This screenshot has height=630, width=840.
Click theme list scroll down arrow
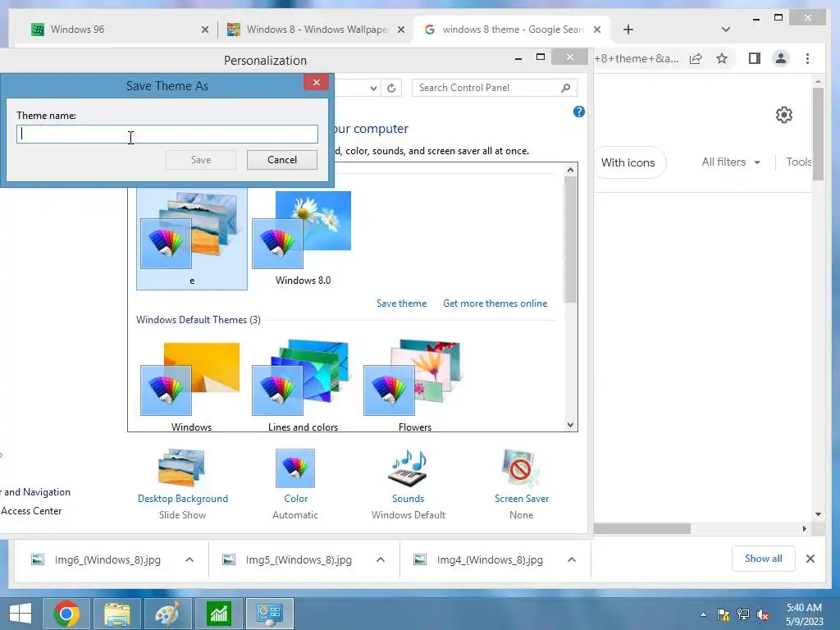[571, 425]
